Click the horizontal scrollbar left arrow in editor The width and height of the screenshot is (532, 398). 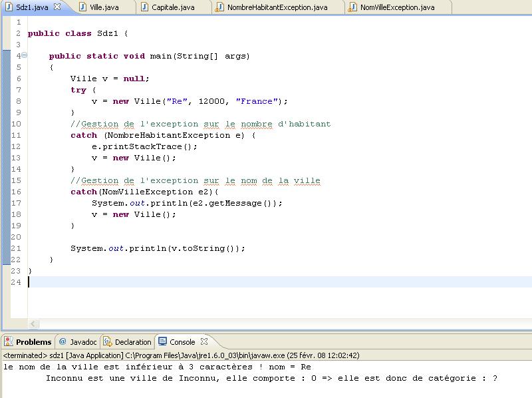click(33, 323)
